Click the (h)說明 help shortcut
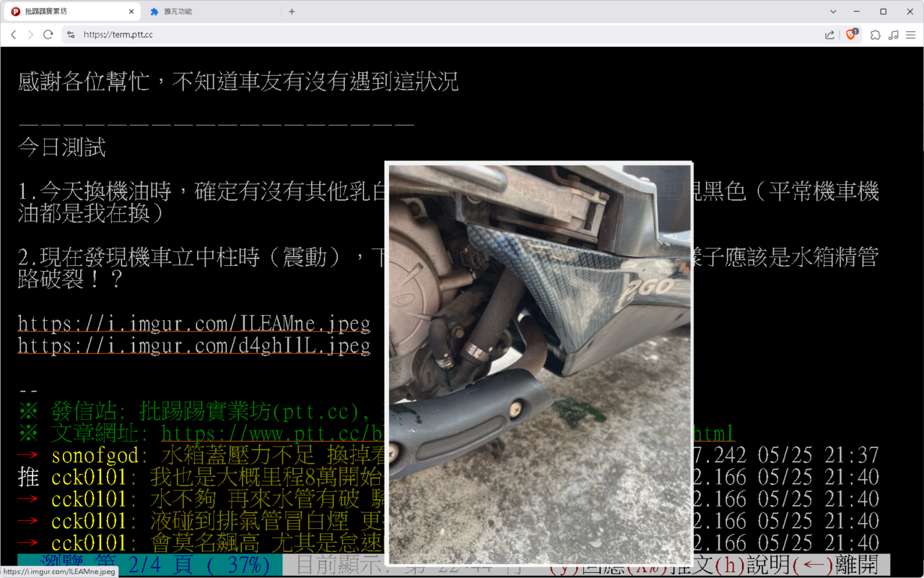 [751, 565]
